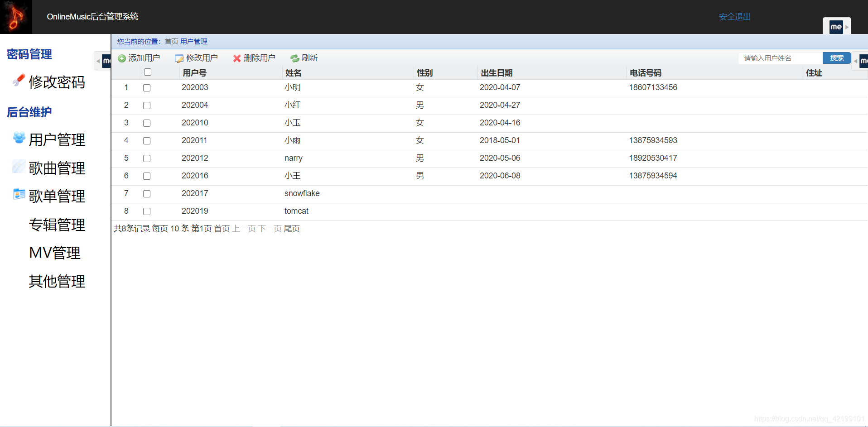
Task: Click the 用户号 column header
Action: (x=194, y=73)
